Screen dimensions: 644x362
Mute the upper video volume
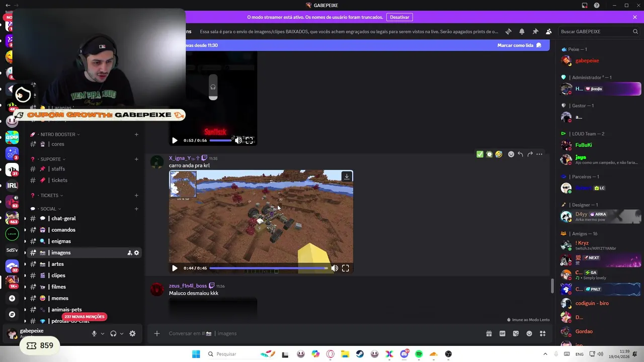click(x=238, y=141)
